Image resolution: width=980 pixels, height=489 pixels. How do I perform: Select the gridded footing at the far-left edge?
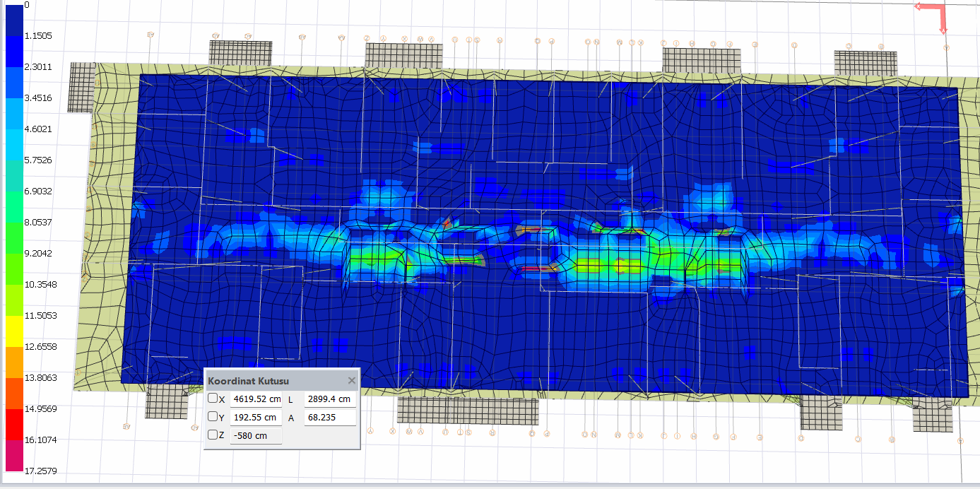point(81,87)
